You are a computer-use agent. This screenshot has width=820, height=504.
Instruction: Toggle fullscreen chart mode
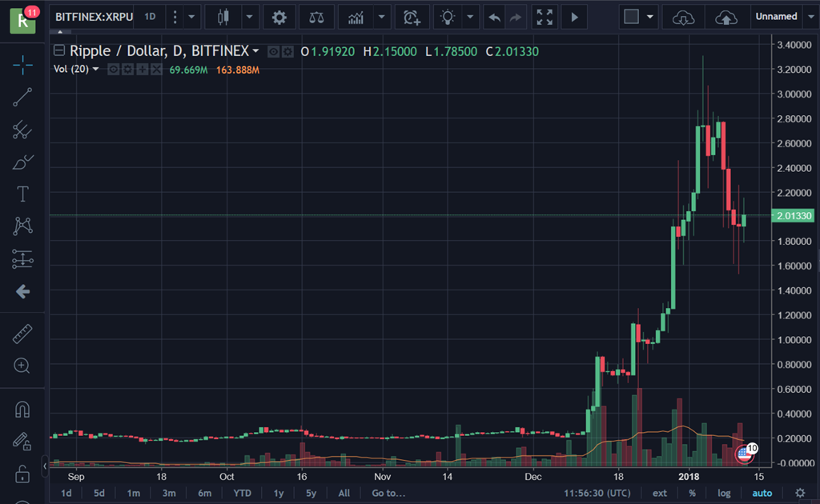(x=545, y=18)
